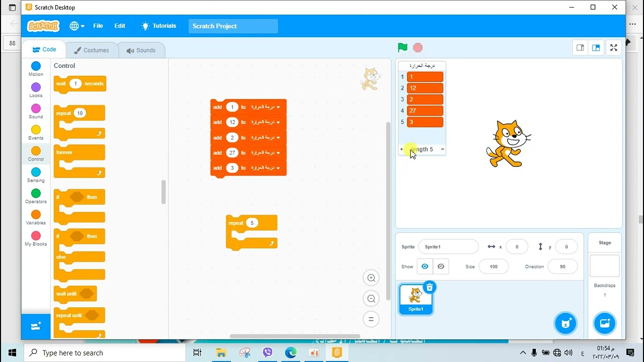Select the Stage backdrop thumbnail
The width and height of the screenshot is (644, 362).
(605, 266)
